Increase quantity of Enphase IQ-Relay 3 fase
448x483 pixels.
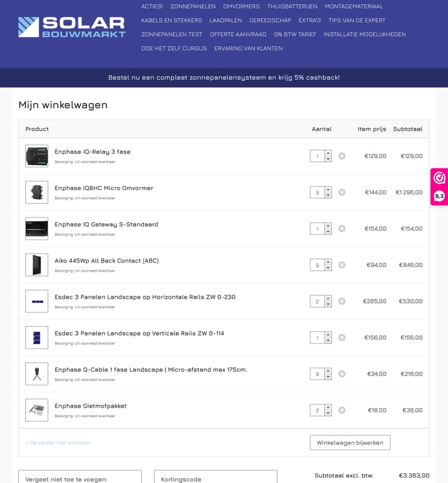point(328,153)
